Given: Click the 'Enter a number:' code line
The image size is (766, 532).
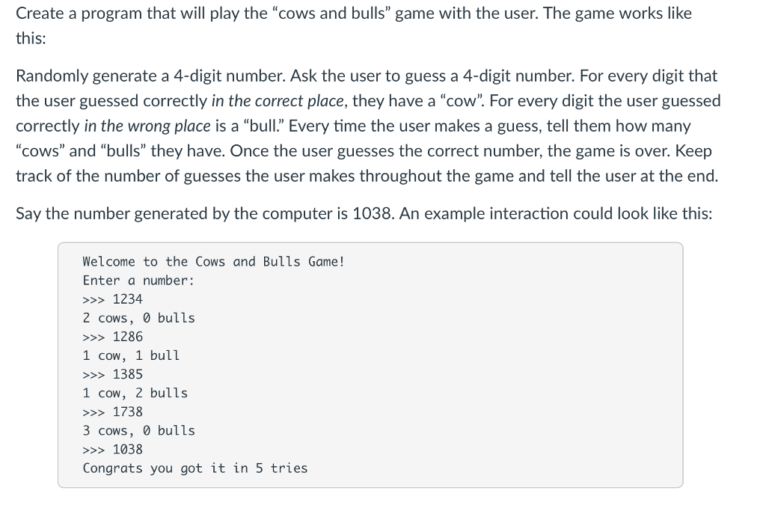Looking at the screenshot, I should pyautogui.click(x=138, y=281).
